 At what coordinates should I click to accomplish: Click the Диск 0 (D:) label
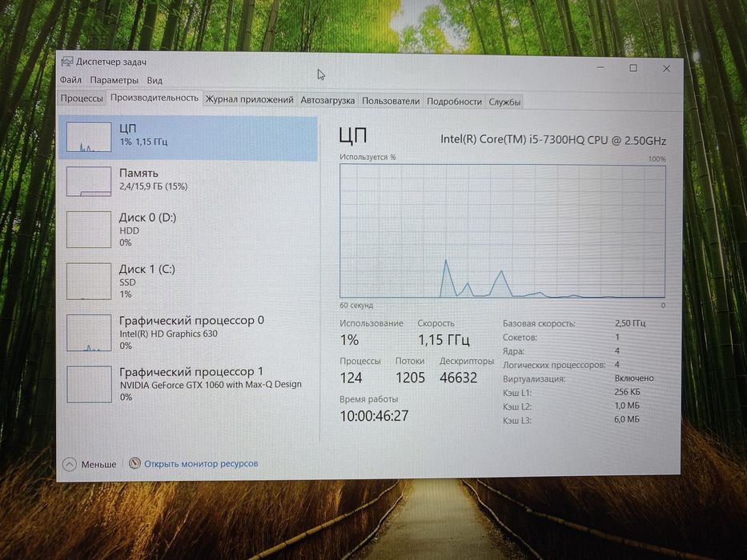[x=147, y=218]
